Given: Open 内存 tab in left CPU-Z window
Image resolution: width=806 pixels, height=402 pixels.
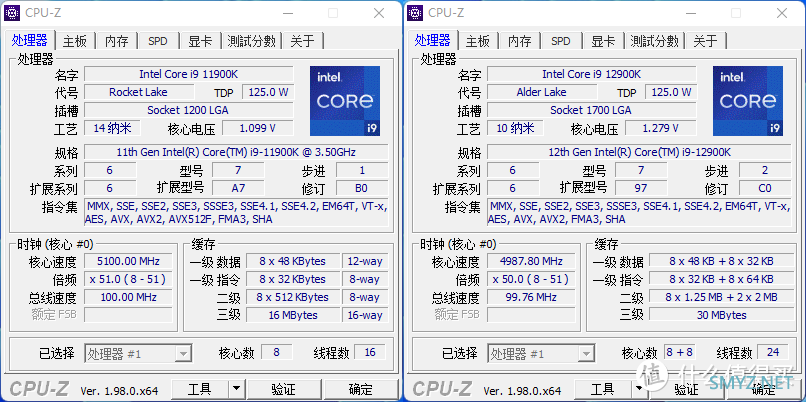Looking at the screenshot, I should [x=117, y=41].
